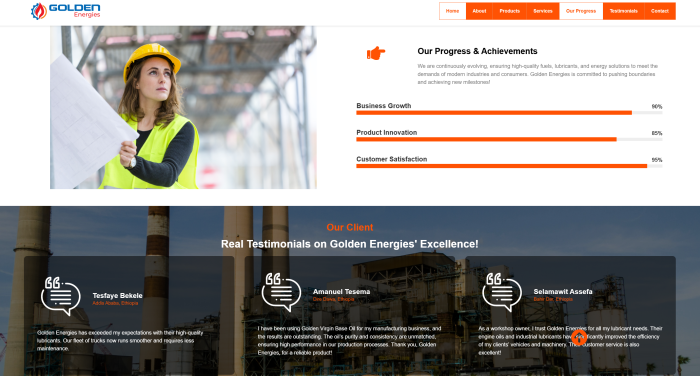Click the Business Growth progress bar

click(509, 113)
